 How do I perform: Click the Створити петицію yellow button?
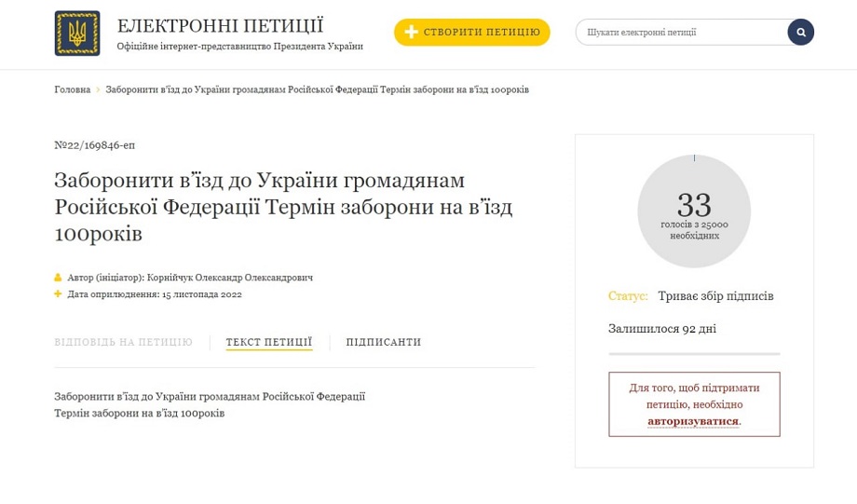click(x=471, y=33)
